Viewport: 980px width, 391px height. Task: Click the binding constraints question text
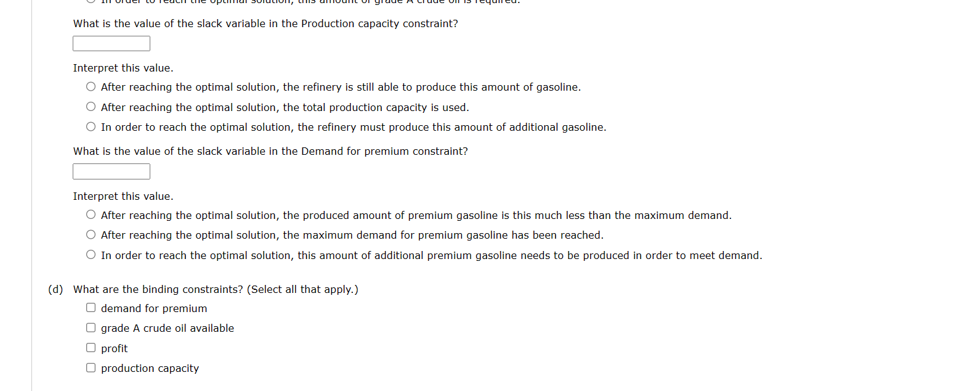point(216,289)
